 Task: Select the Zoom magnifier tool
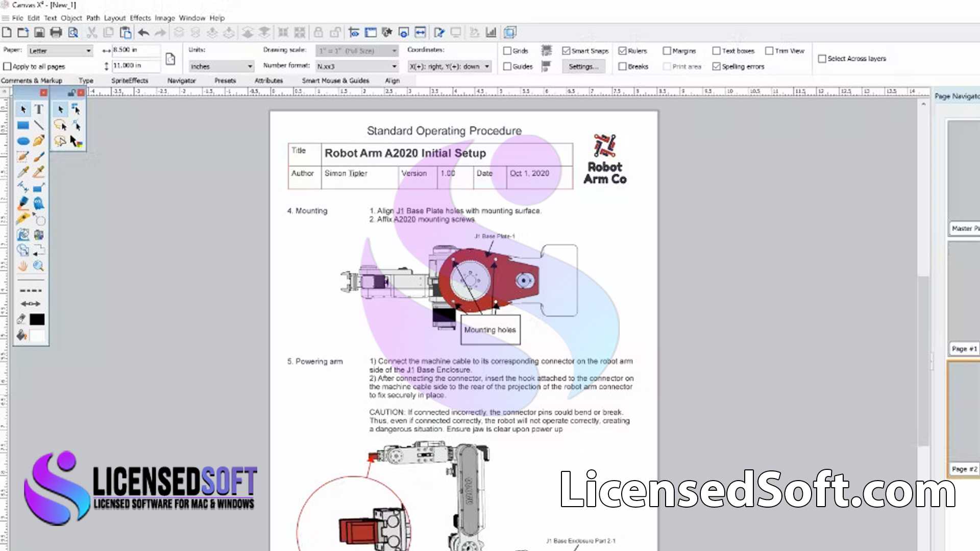click(39, 266)
